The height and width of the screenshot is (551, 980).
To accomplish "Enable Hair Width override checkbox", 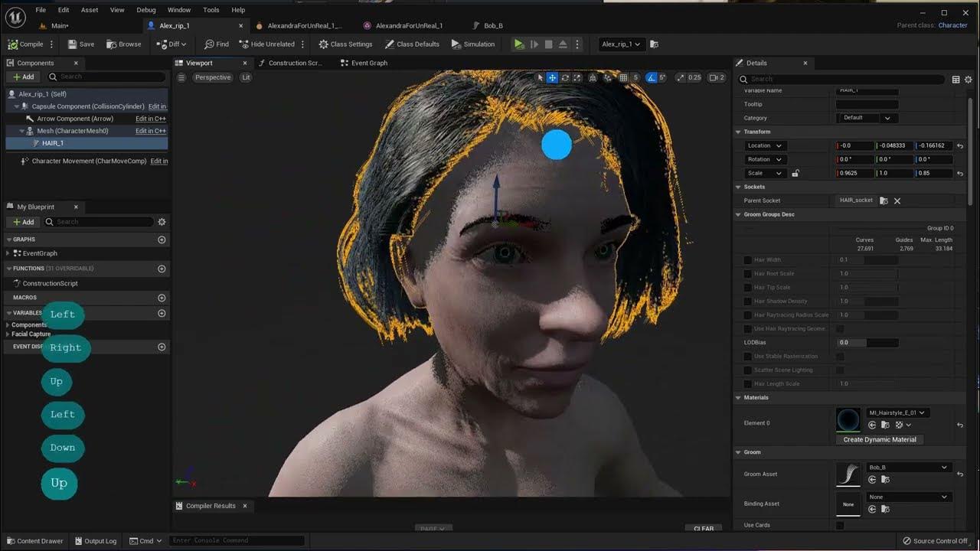I will click(748, 260).
